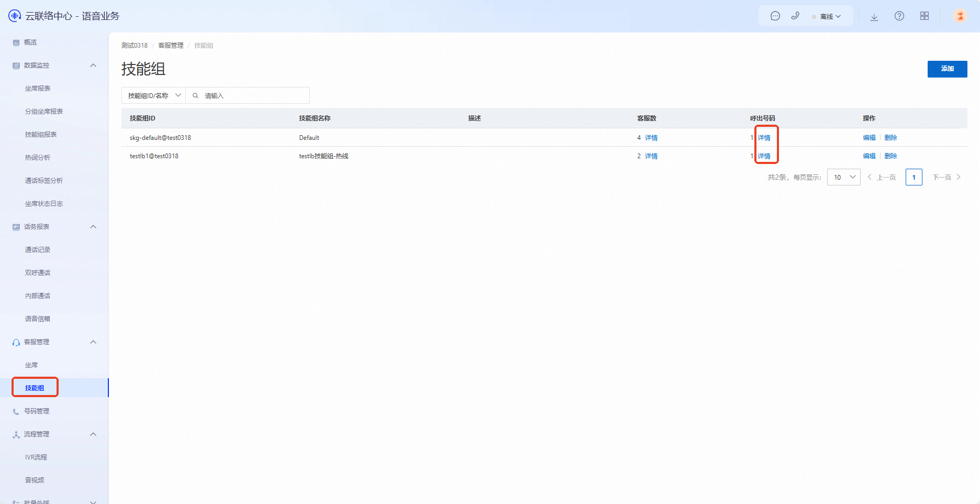Click the testlb1@test0318 ID cell
The width and height of the screenshot is (980, 504).
pos(154,156)
